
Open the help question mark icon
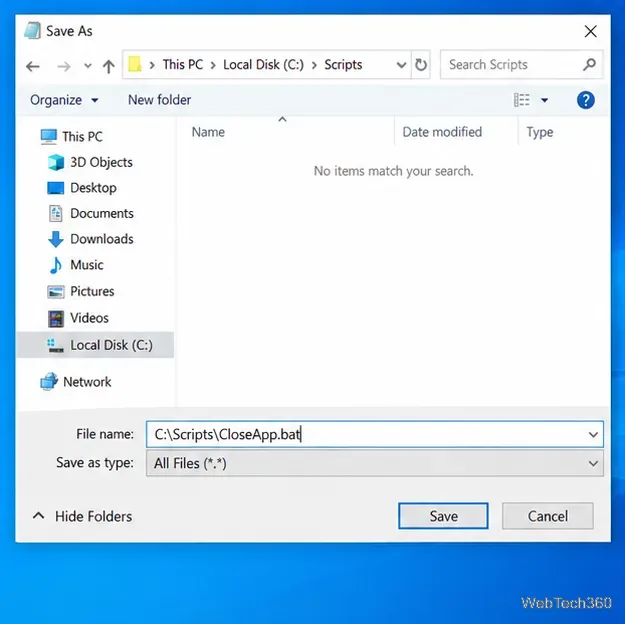[586, 100]
